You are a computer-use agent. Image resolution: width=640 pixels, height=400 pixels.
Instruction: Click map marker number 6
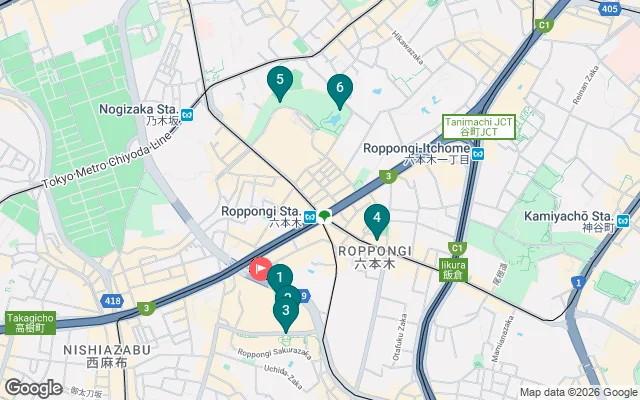coord(340,91)
